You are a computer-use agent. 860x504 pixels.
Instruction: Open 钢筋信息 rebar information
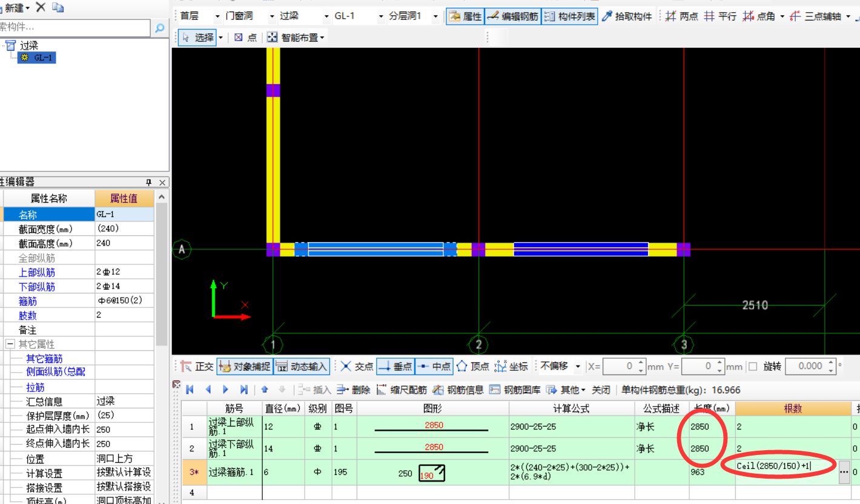coord(458,390)
